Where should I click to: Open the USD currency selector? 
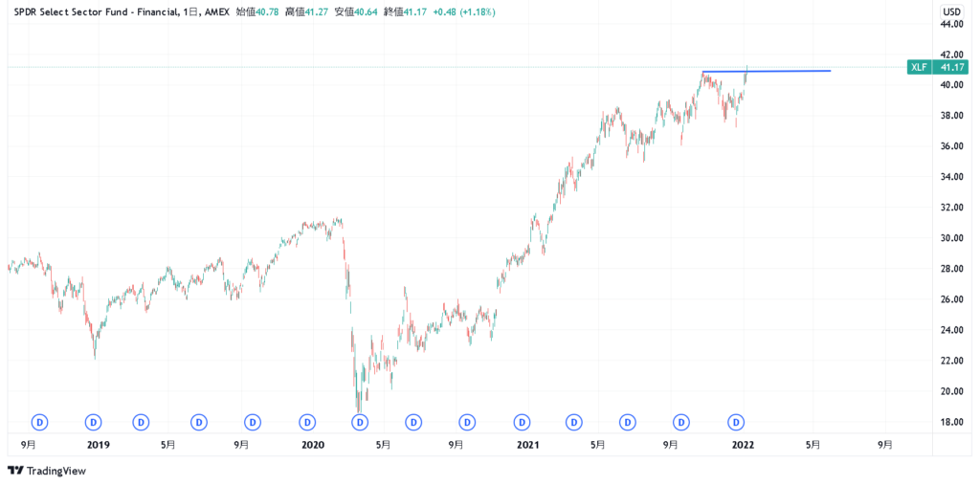(x=951, y=11)
